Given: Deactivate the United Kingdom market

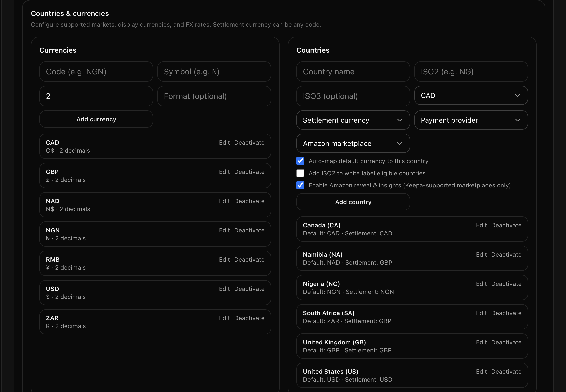Looking at the screenshot, I should (506, 342).
